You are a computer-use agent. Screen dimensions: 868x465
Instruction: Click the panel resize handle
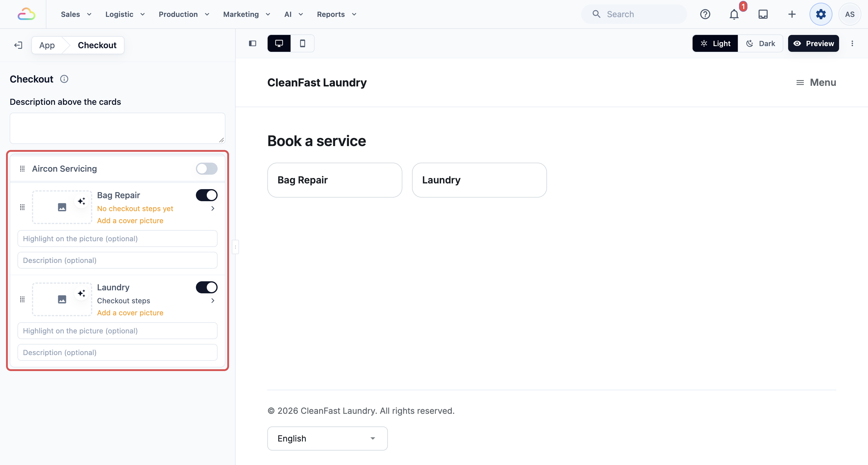235,247
